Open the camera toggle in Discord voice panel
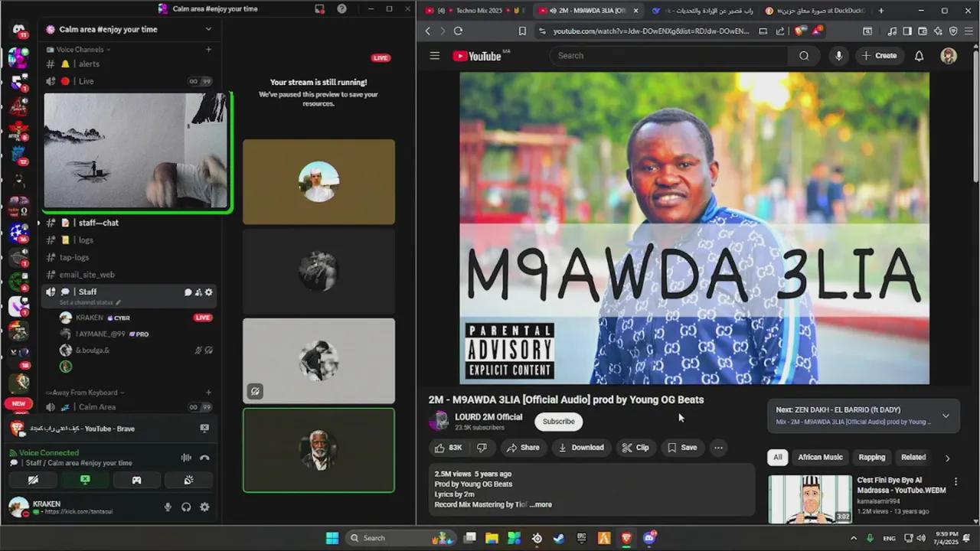The image size is (980, 551). click(33, 480)
